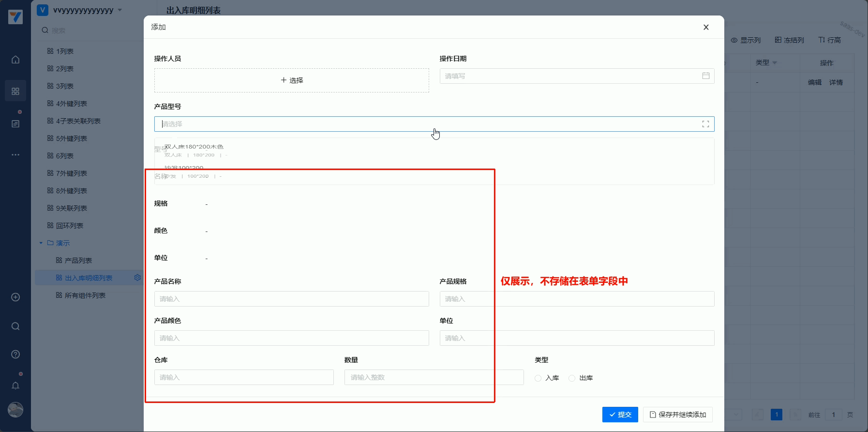Click 保存并继续添加 button
The image size is (868, 432).
coord(677,415)
